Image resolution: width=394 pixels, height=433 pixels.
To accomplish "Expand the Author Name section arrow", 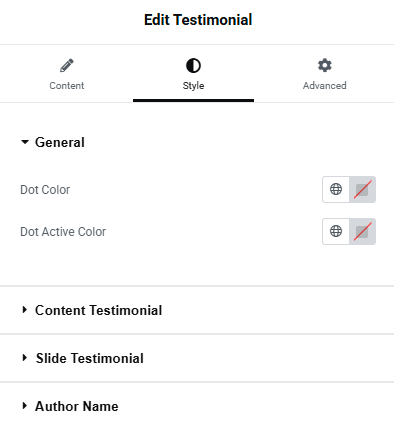I will point(24,406).
